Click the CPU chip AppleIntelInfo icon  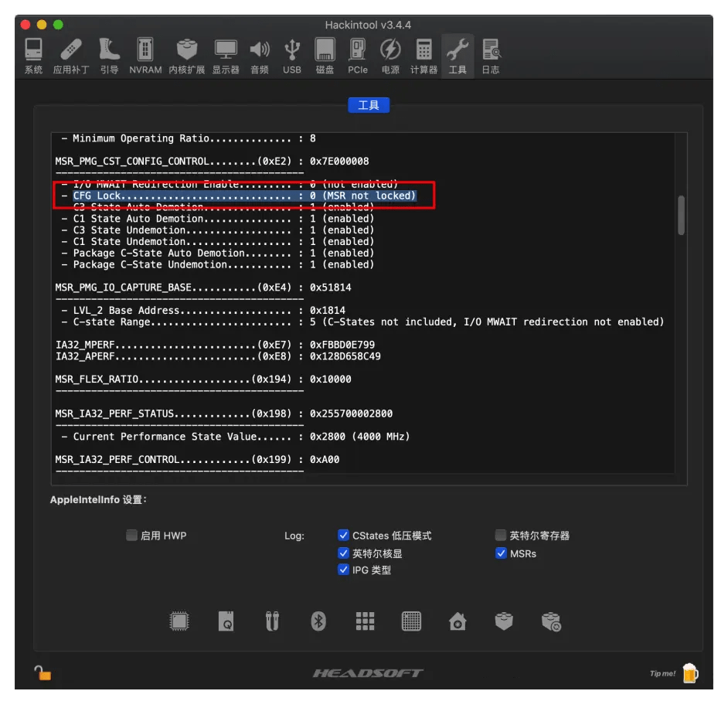pyautogui.click(x=179, y=621)
